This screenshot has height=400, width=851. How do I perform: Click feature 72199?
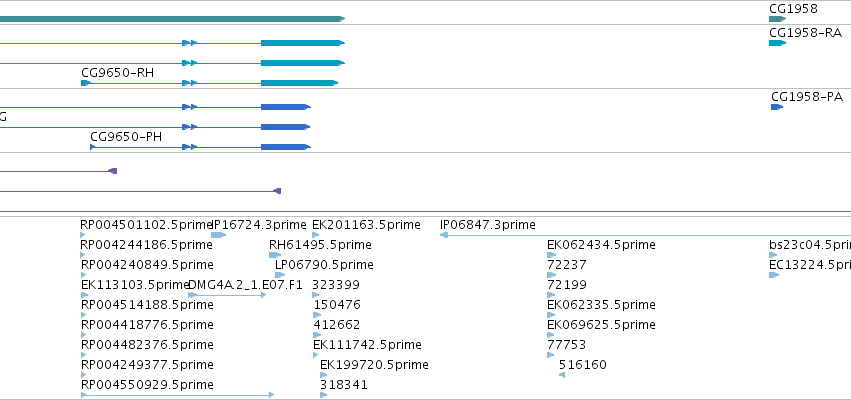[567, 285]
